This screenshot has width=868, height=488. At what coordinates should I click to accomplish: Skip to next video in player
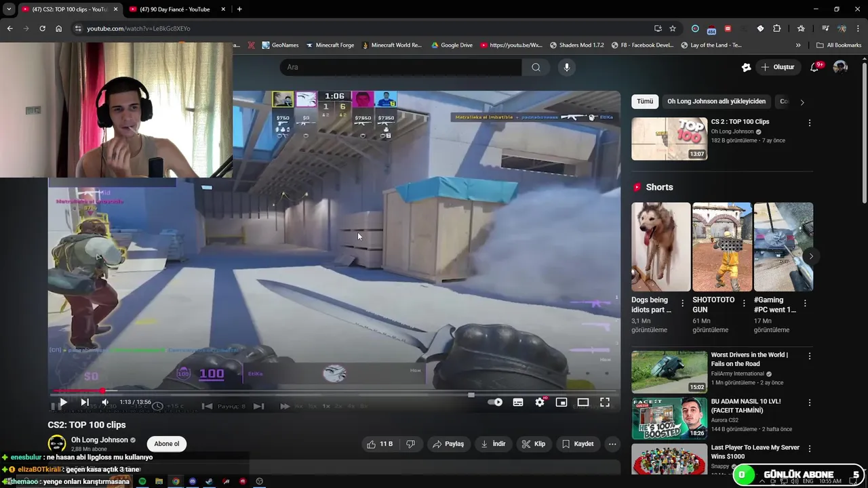click(85, 402)
